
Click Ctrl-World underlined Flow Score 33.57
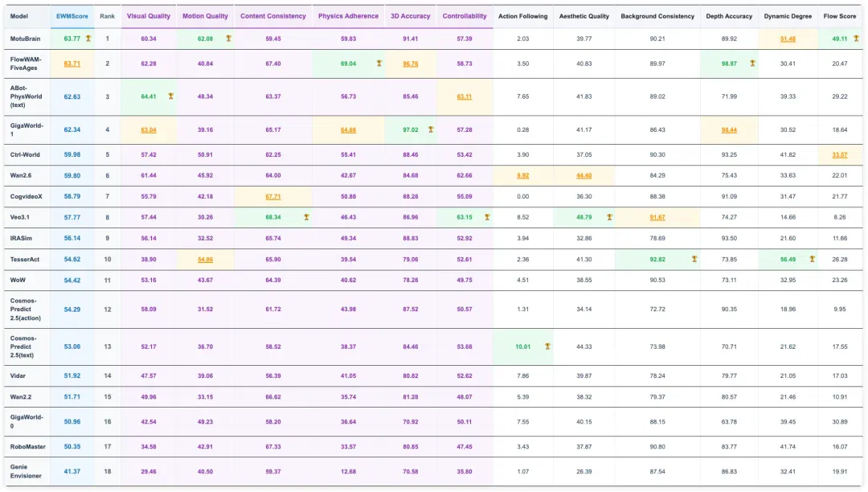pos(840,154)
